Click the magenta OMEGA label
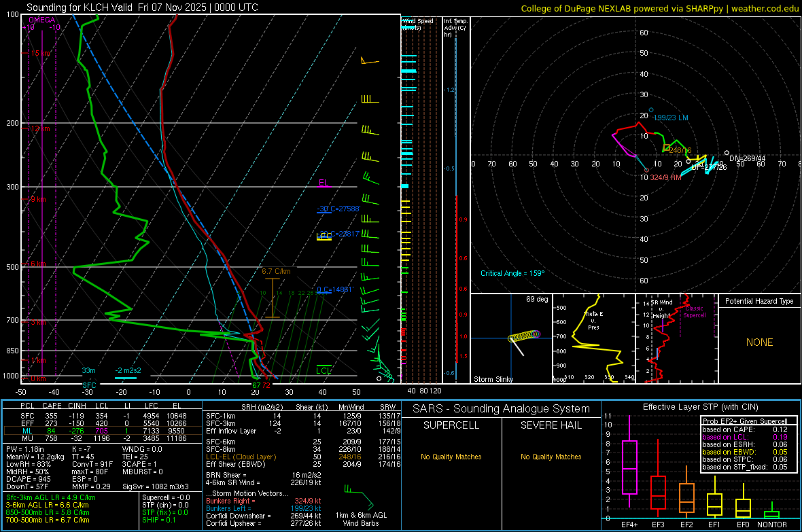 42,20
